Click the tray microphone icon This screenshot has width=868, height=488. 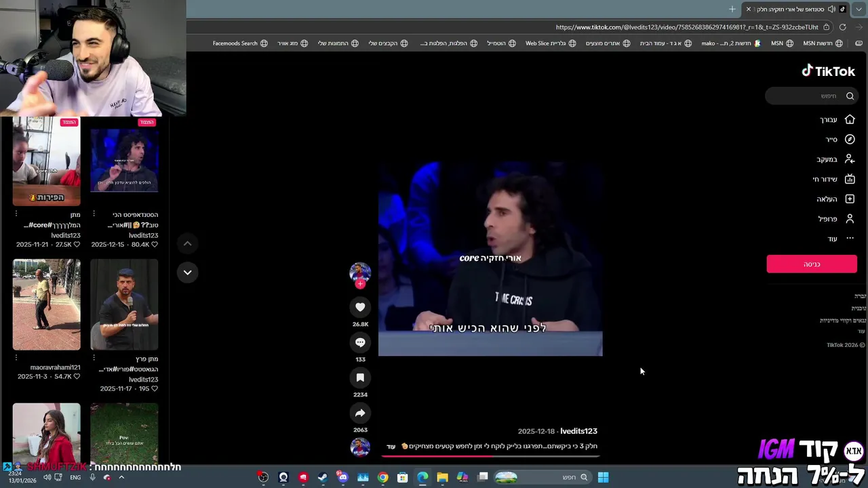(92, 477)
